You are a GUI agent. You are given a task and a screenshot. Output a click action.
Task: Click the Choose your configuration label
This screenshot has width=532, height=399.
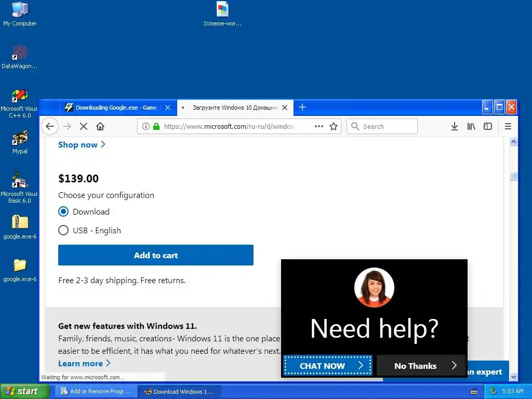click(106, 195)
